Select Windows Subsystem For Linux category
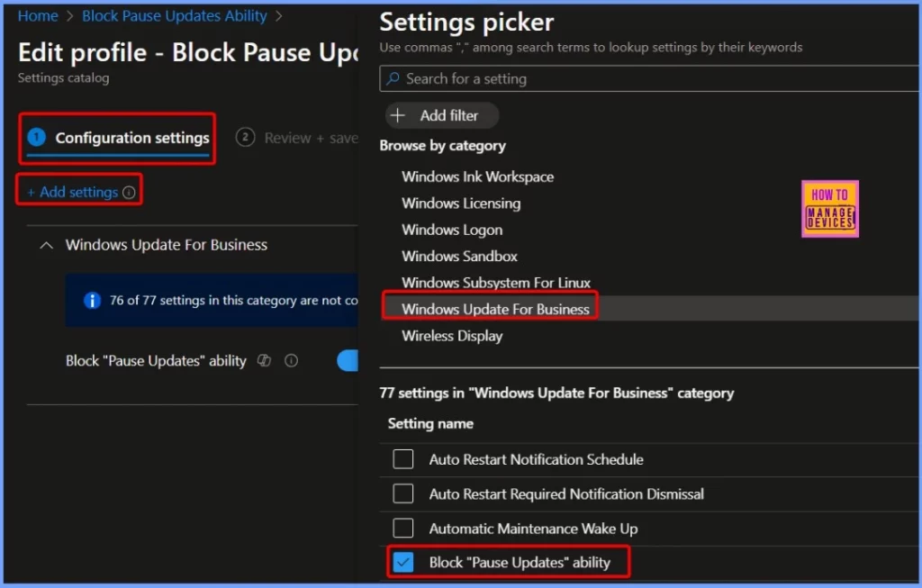Viewport: 922px width, 588px height. (x=496, y=283)
